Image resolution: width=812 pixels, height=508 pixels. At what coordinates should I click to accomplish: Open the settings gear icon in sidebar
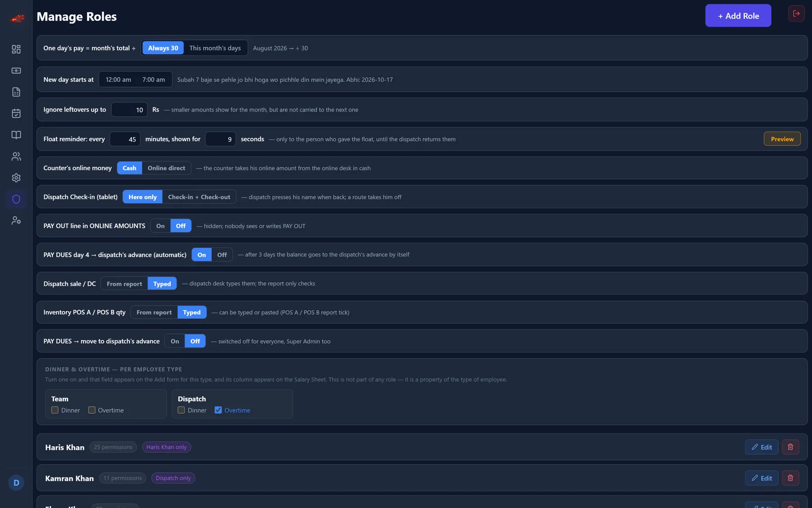(16, 178)
